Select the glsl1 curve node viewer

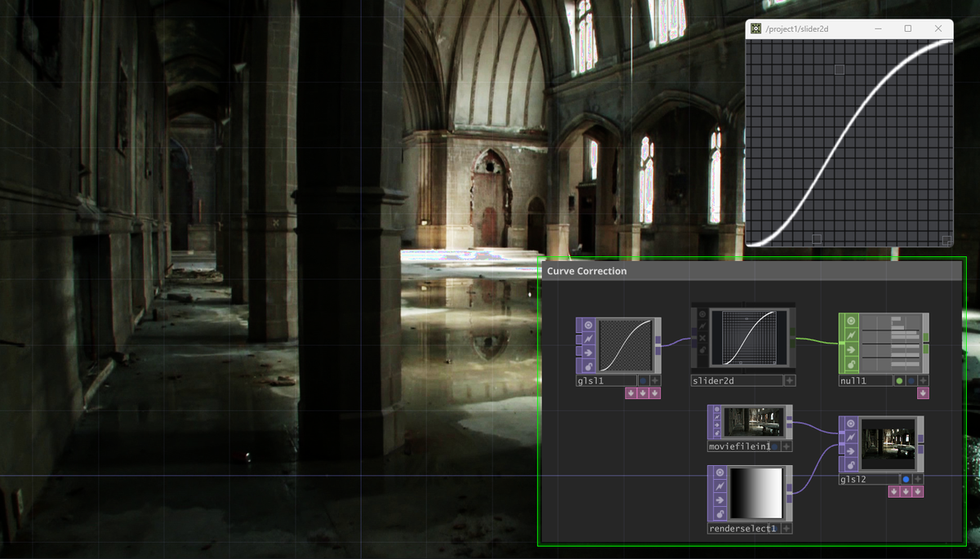click(626, 346)
